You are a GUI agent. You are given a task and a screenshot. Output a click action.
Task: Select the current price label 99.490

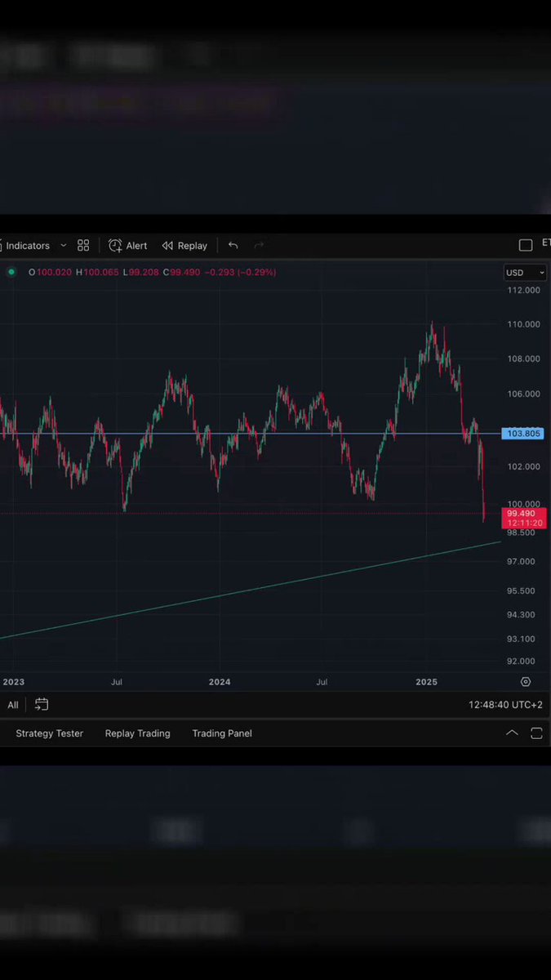coord(523,514)
